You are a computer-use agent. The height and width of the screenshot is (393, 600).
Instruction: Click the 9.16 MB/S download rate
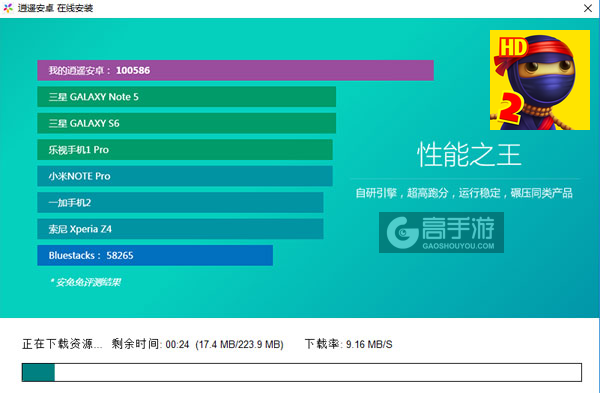(x=369, y=344)
